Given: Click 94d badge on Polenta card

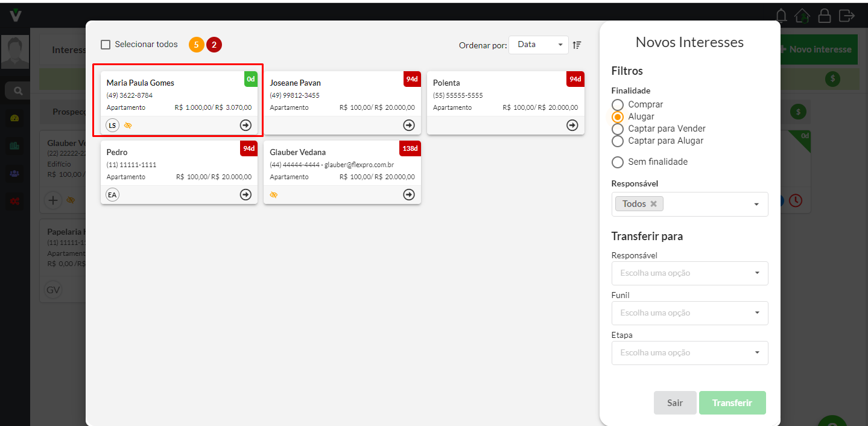Looking at the screenshot, I should (575, 79).
